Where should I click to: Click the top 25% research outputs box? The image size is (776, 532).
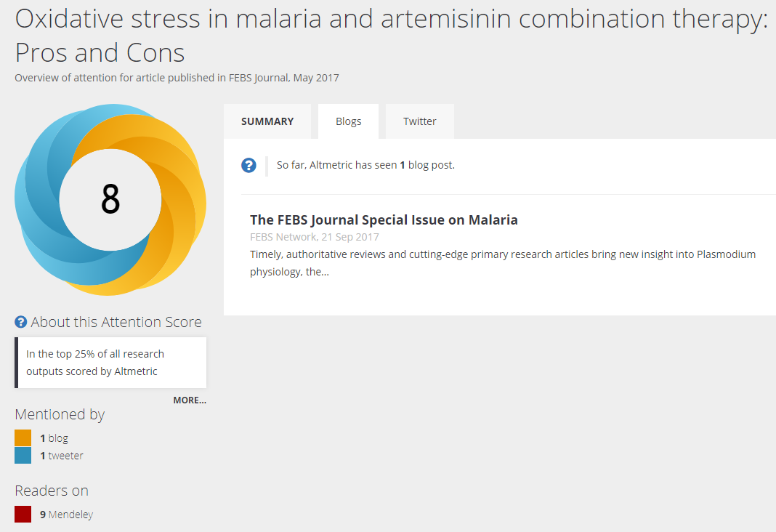coord(110,363)
